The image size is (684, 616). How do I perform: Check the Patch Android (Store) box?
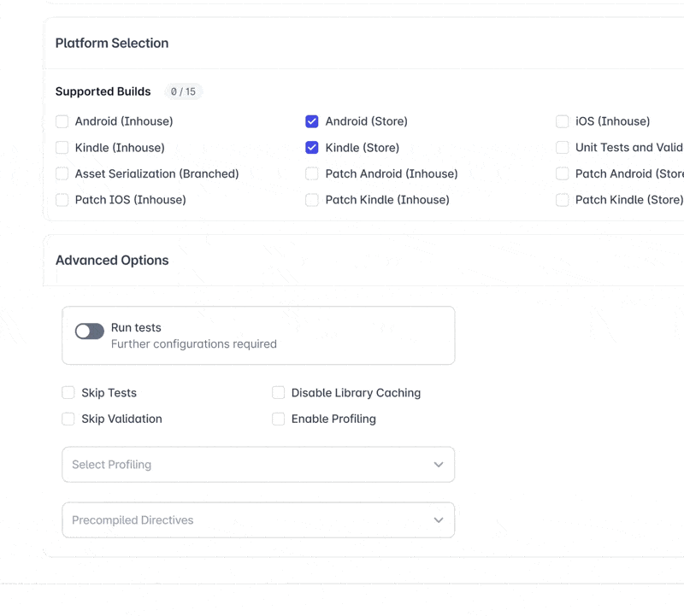[x=563, y=174]
